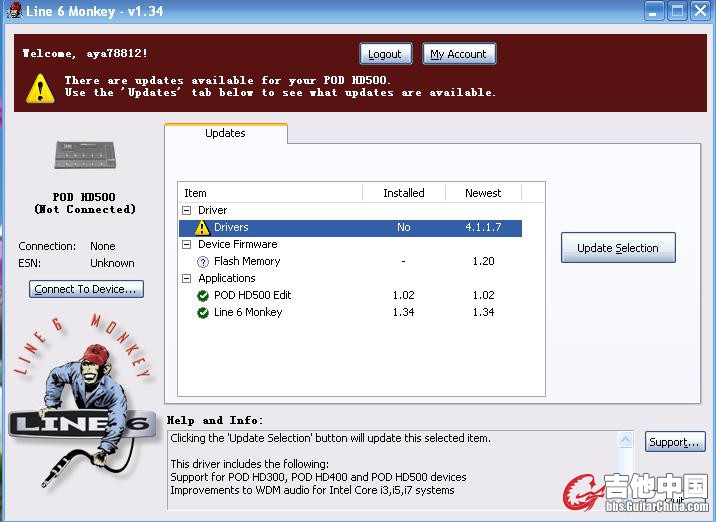Click the Flash Memory question-mark icon

tap(202, 262)
